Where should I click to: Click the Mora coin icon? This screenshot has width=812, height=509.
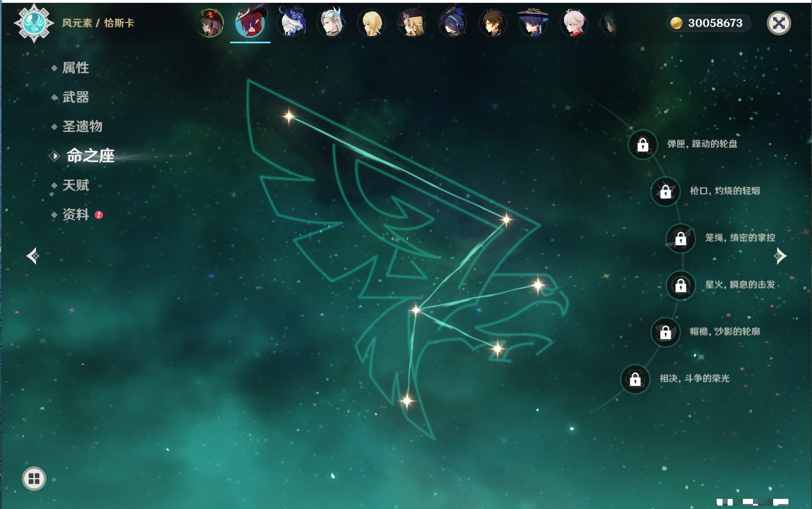[x=676, y=23]
